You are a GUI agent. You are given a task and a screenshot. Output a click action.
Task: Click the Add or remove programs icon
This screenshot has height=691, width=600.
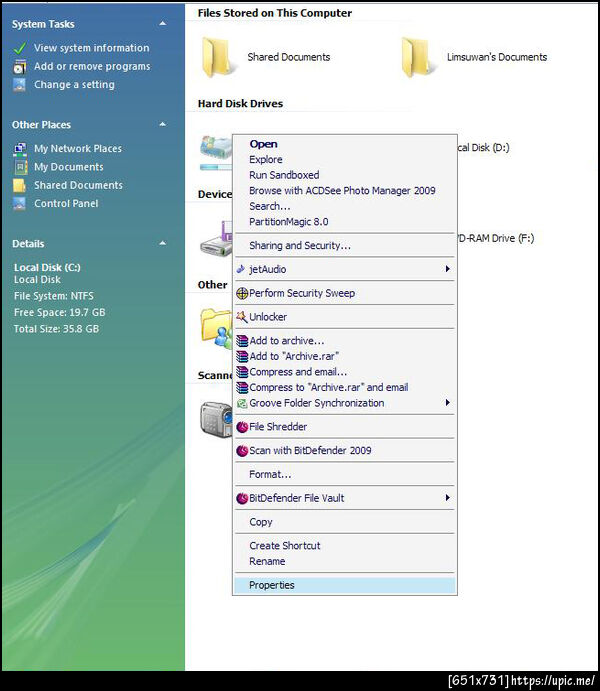coord(19,67)
